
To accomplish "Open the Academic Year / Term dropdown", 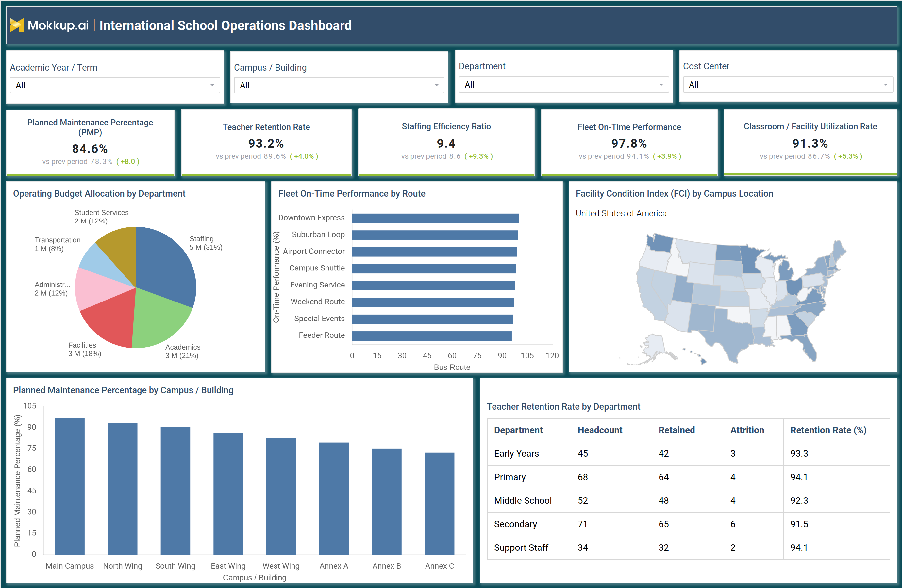I will (115, 85).
